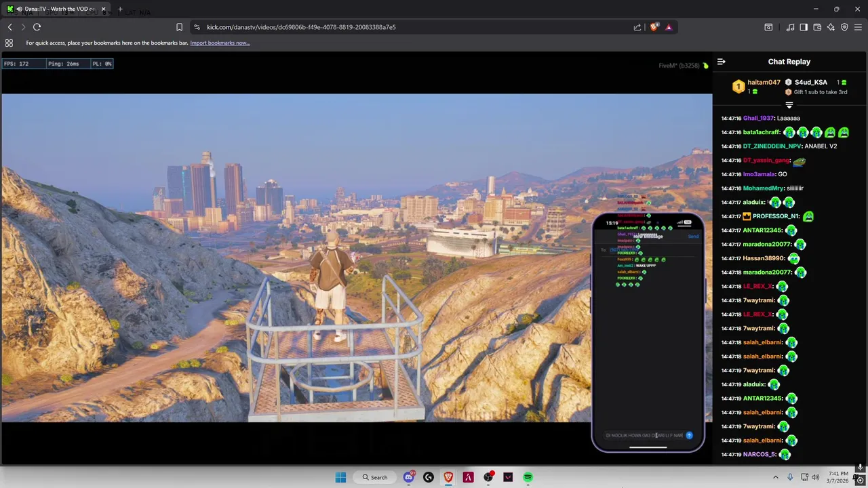
Task: Open PROFESSOR_N1 username in chat
Action: 776,216
